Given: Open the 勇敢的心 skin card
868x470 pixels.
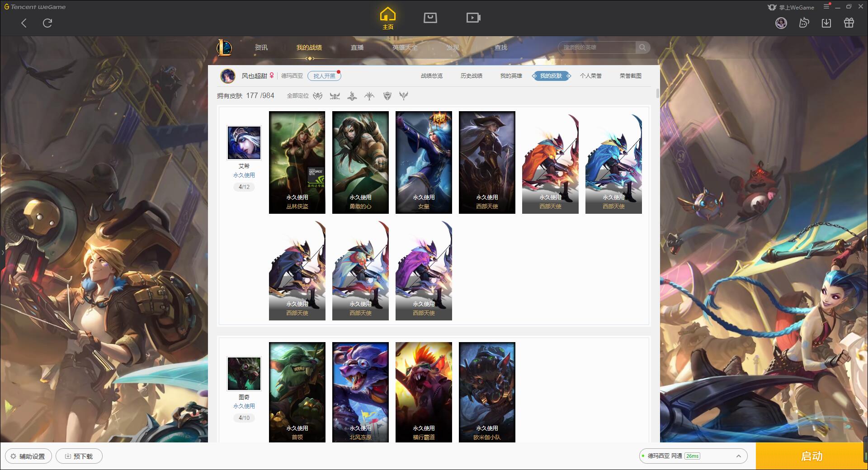Looking at the screenshot, I should tap(360, 163).
